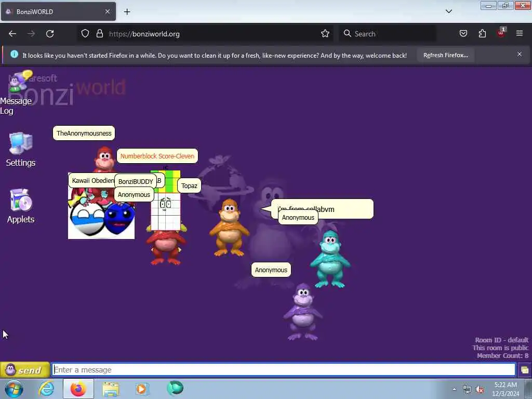Click the Numberblock Score-Cleven label
532x399 pixels.
(x=157, y=156)
